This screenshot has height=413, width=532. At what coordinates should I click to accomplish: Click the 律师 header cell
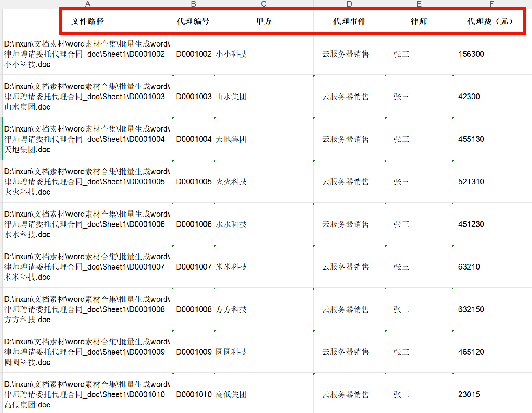[x=418, y=21]
